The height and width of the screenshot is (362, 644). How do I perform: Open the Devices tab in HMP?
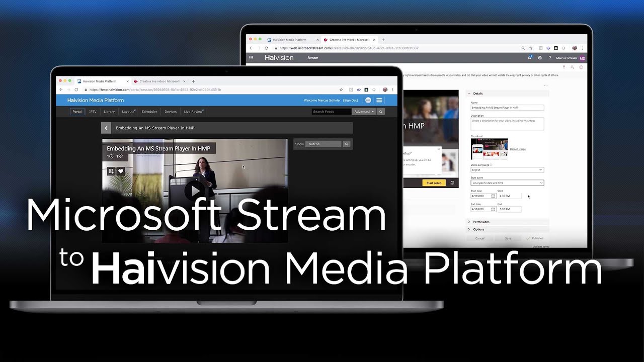pos(171,112)
